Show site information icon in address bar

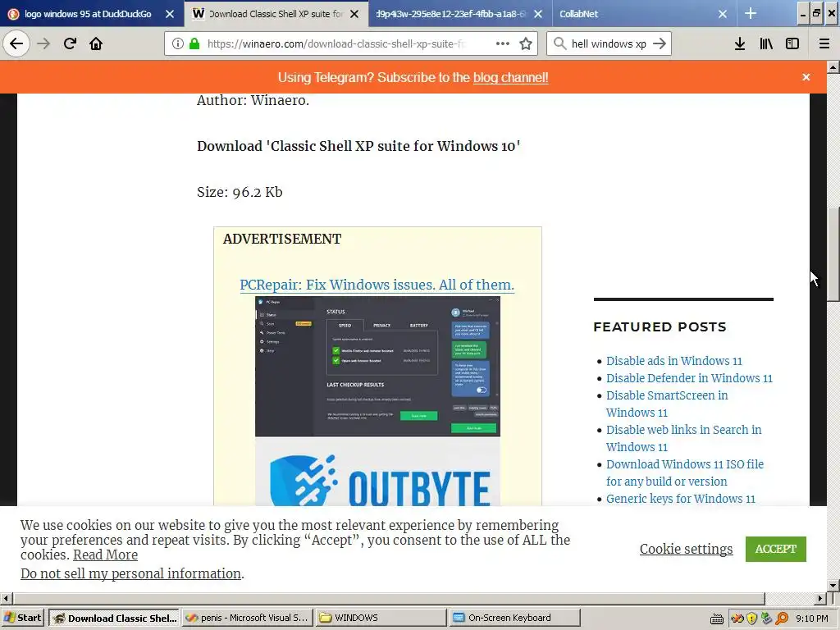[x=177, y=44]
